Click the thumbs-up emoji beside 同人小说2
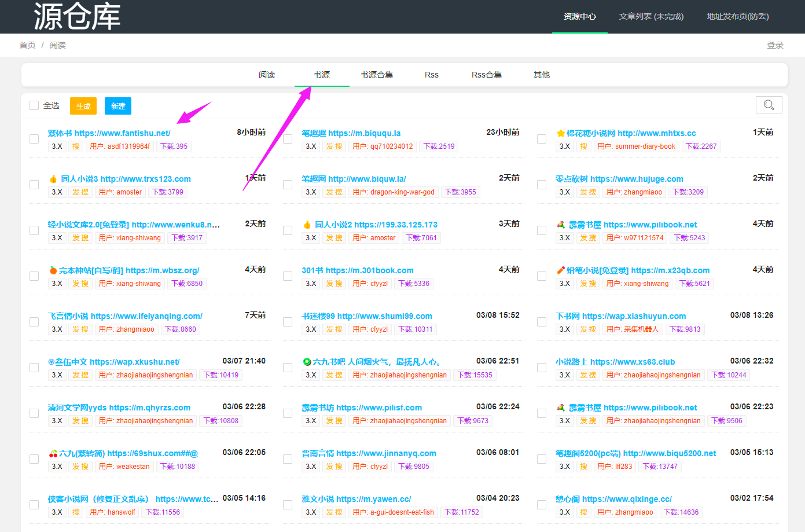The width and height of the screenshot is (805, 532). [307, 225]
